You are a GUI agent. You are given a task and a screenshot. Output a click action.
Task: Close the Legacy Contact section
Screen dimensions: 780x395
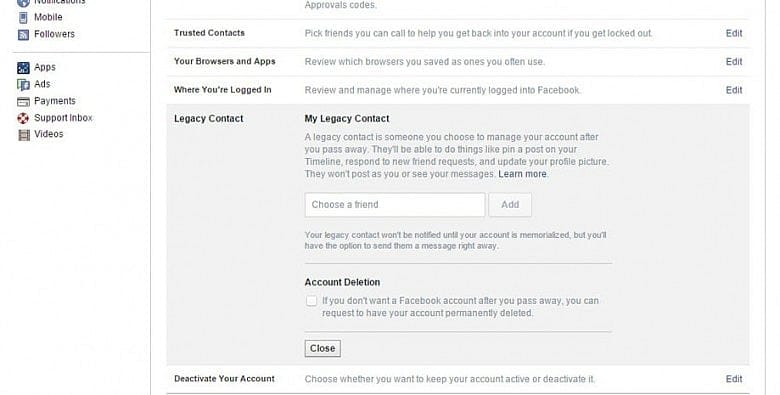tap(322, 348)
